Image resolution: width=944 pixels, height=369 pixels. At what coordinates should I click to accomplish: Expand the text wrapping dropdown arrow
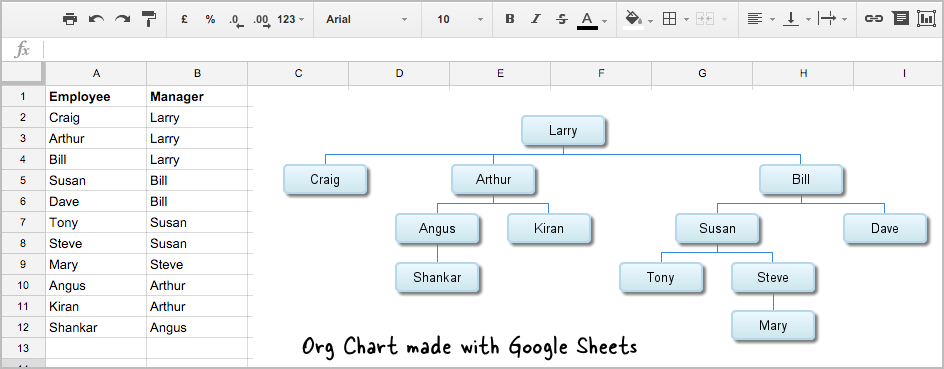(844, 20)
